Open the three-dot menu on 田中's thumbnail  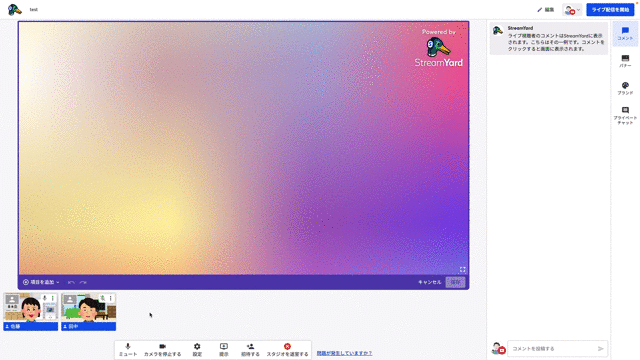coord(110,298)
